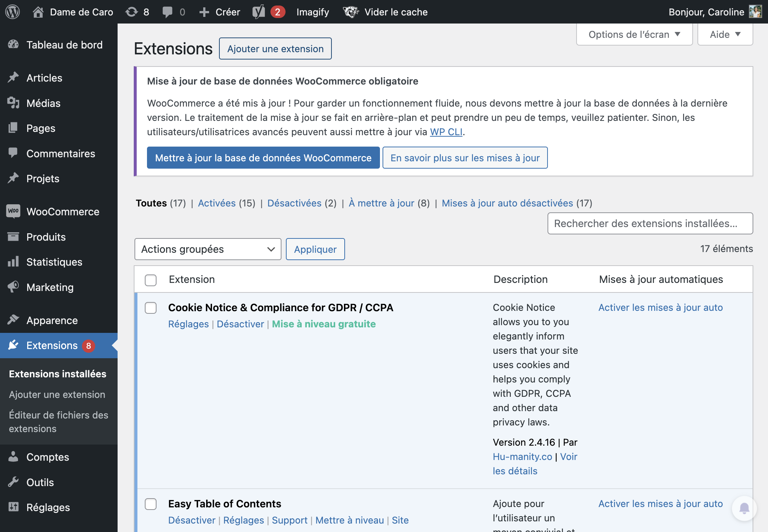This screenshot has width=768, height=532.
Task: Open the notification bell floating icon
Action: tap(744, 508)
